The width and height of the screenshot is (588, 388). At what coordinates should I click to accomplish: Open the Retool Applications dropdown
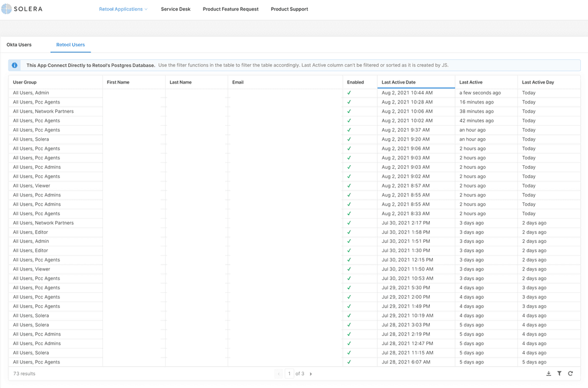tap(123, 9)
